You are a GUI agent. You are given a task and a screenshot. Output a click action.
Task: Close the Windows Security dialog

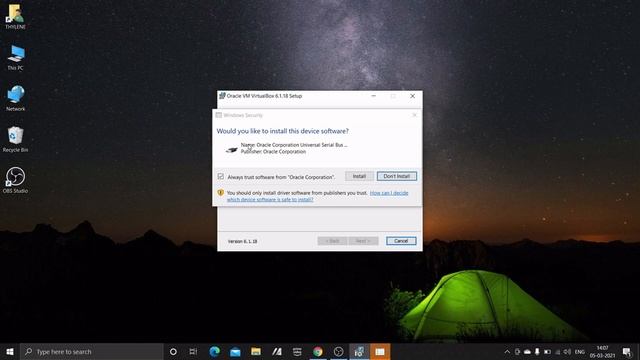[414, 115]
